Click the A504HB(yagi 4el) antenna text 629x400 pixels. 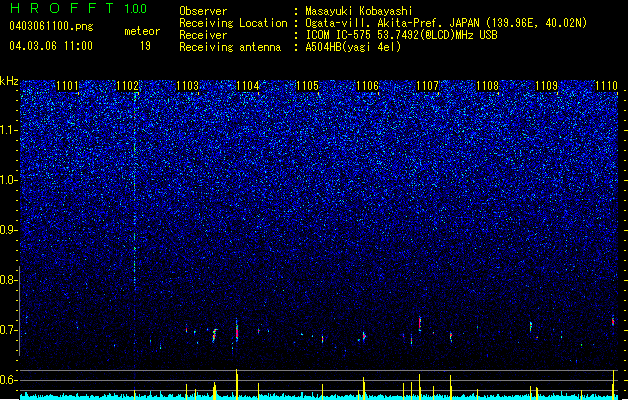point(353,47)
